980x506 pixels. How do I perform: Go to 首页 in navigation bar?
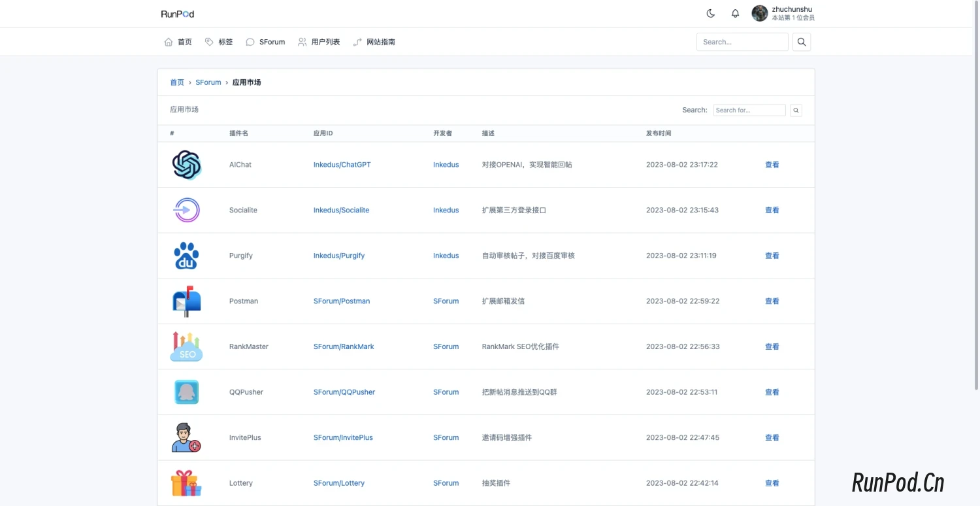pos(178,42)
